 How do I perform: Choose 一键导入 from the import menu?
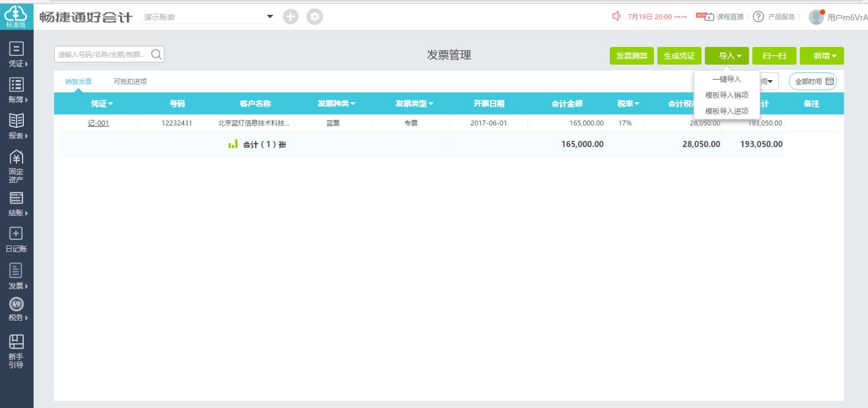[726, 80]
